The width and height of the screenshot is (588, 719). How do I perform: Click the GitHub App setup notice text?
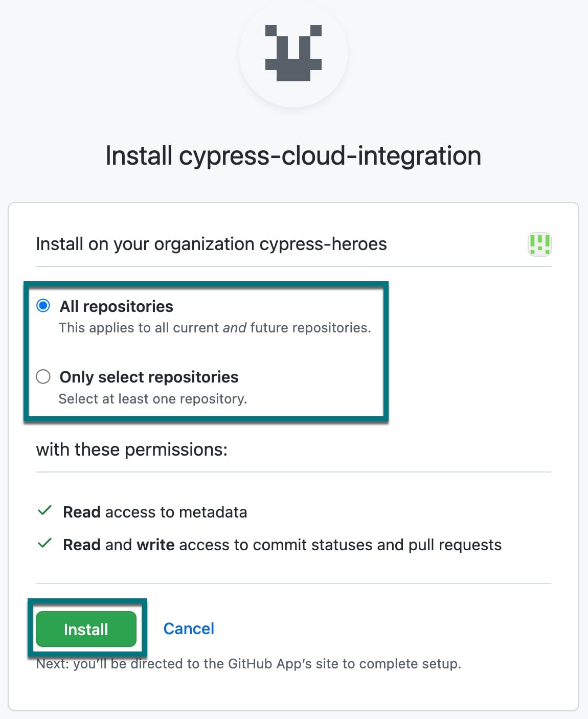coord(248,663)
